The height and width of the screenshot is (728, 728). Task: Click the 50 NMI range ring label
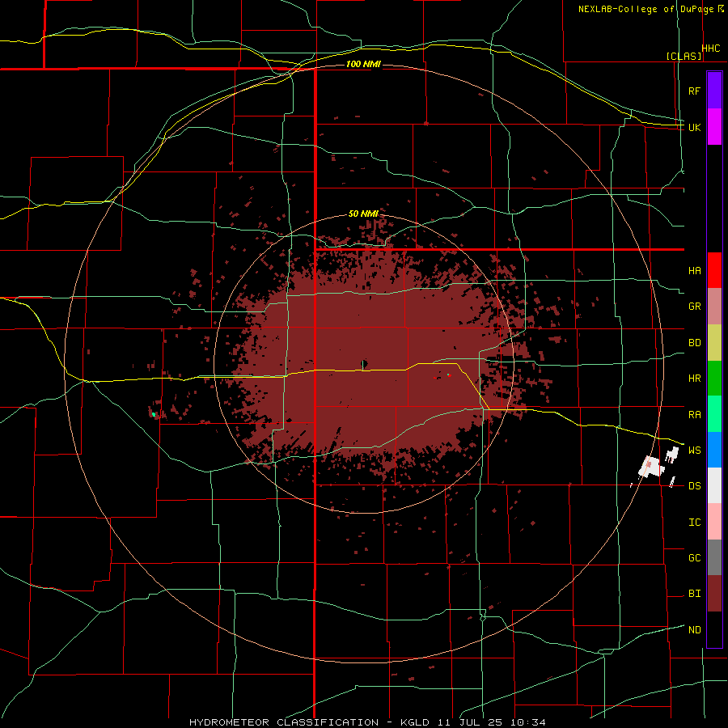[363, 214]
